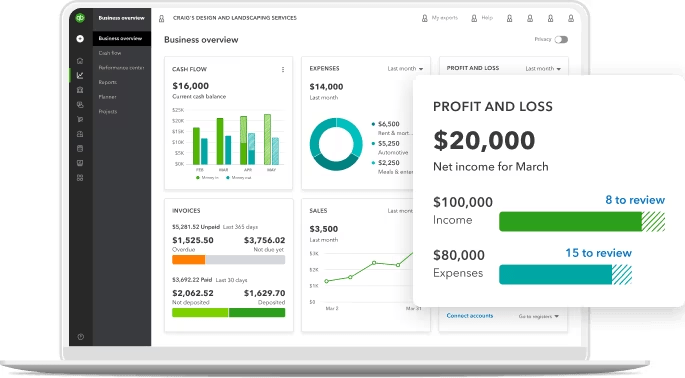This screenshot has width=685, height=378.
Task: Open the shopping cart icon in the sidebar
Action: [x=80, y=119]
